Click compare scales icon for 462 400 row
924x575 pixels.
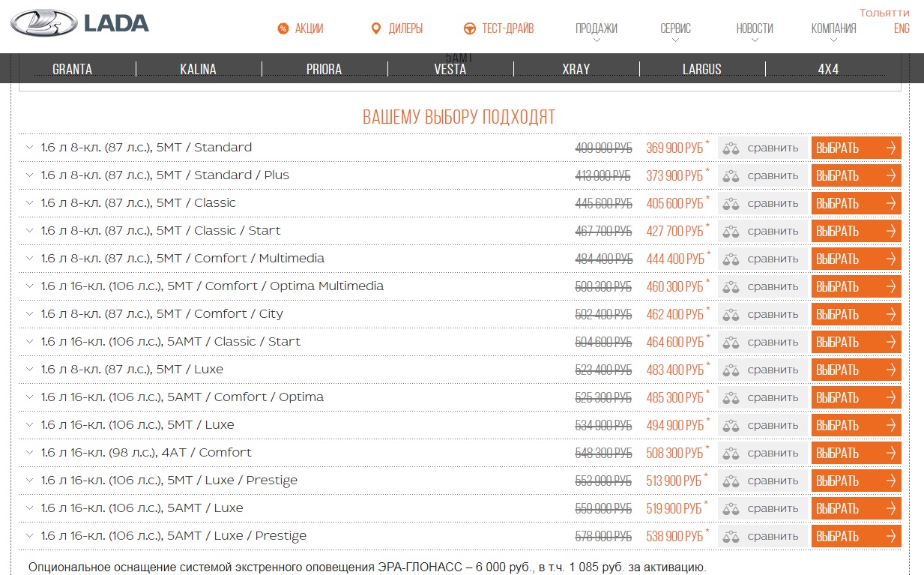pyautogui.click(x=731, y=314)
